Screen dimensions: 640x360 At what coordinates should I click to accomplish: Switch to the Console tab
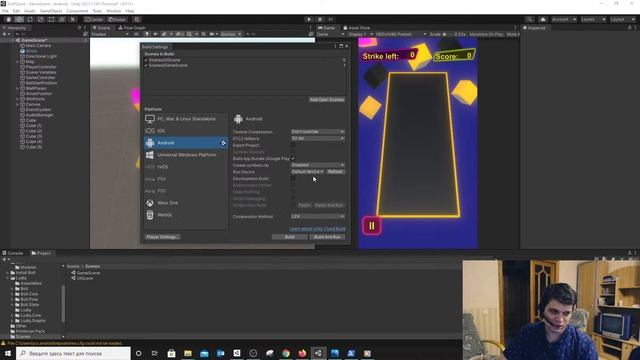pyautogui.click(x=13, y=253)
